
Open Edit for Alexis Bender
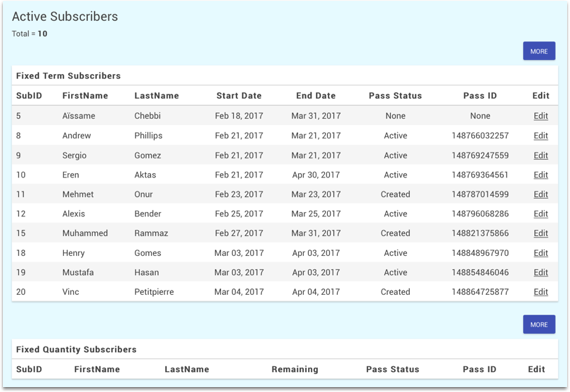[x=541, y=214]
